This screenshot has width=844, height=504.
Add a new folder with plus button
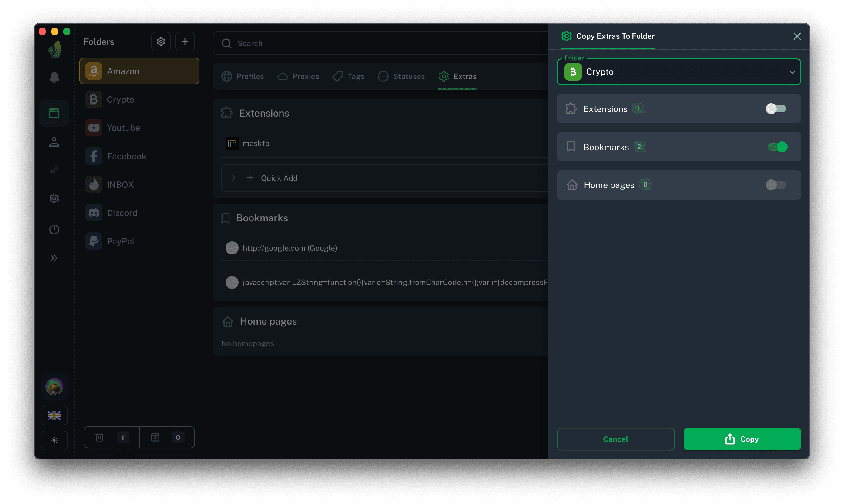[x=185, y=42]
